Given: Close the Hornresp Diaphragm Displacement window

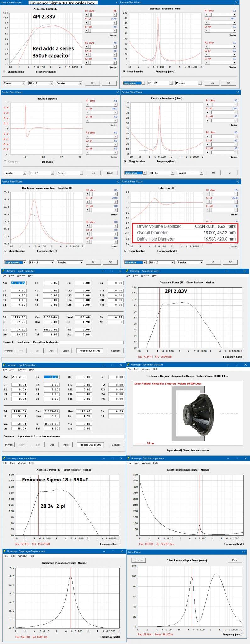Looking at the screenshot, I should pos(122,551).
